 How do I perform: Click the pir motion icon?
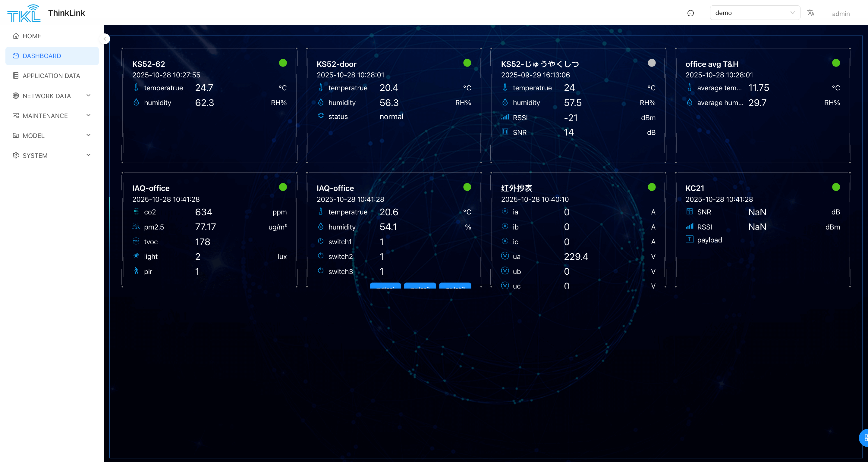tap(136, 271)
